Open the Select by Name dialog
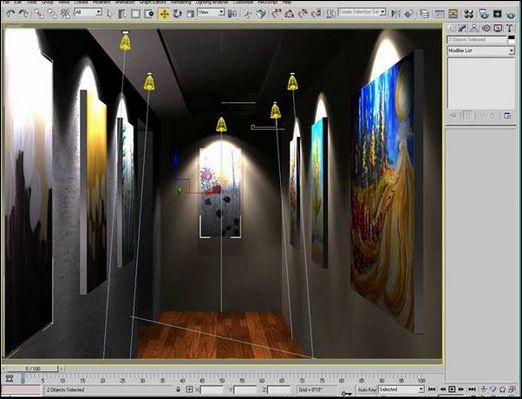 pyautogui.click(x=122, y=13)
